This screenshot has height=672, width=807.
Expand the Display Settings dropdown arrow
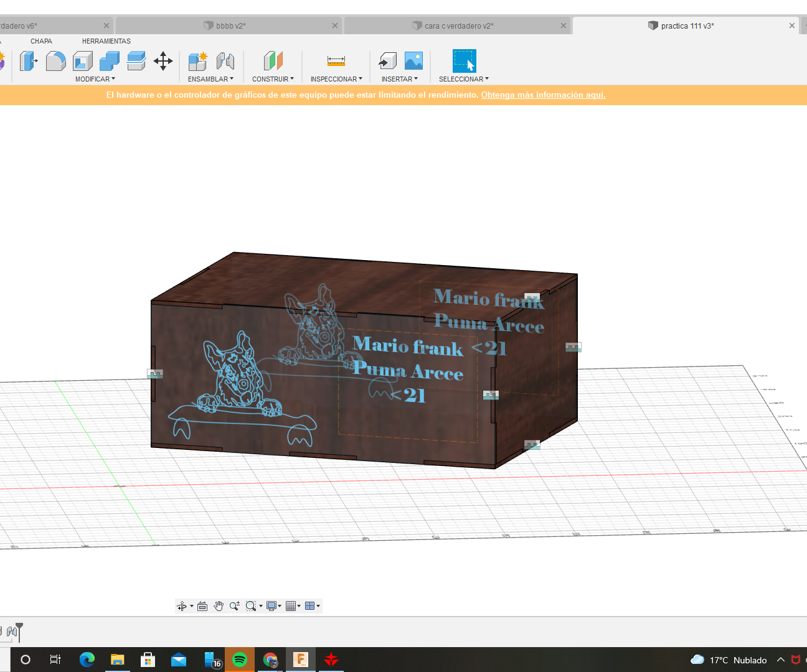click(280, 606)
